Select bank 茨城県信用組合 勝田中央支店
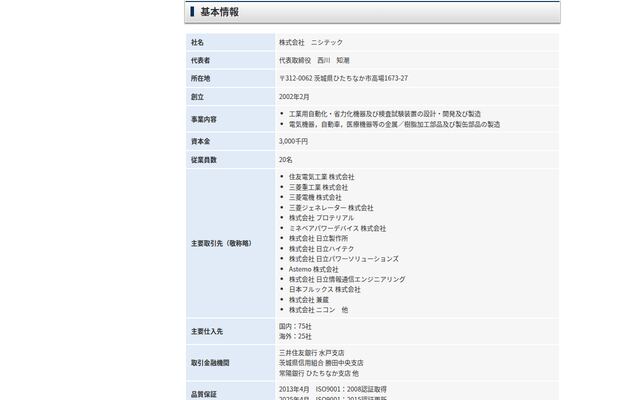The width and height of the screenshot is (640, 400). point(321,363)
